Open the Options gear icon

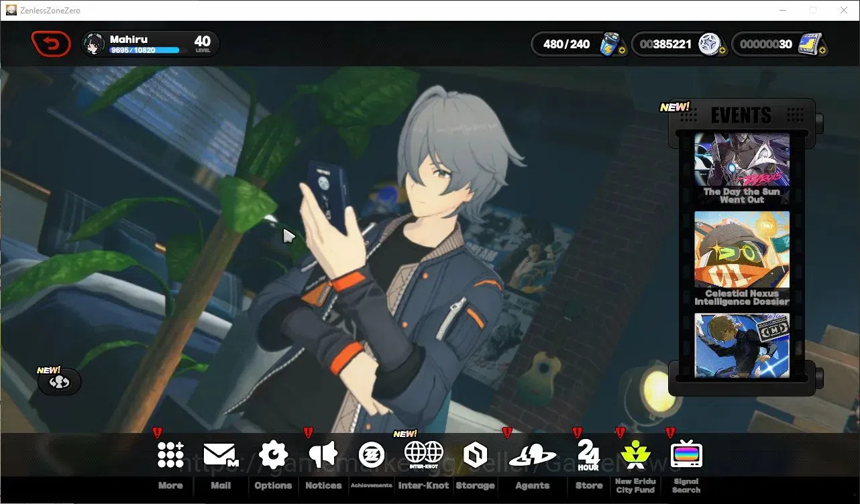[x=273, y=454]
